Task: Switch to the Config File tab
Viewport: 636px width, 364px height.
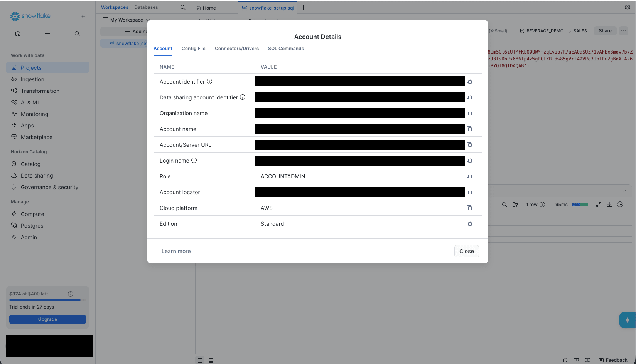Action: [x=194, y=49]
